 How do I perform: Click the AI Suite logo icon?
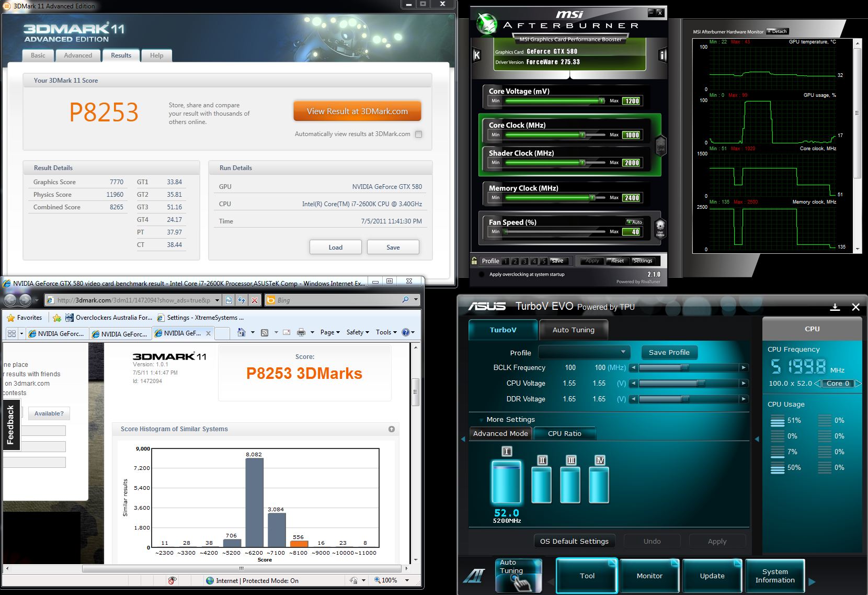point(474,576)
